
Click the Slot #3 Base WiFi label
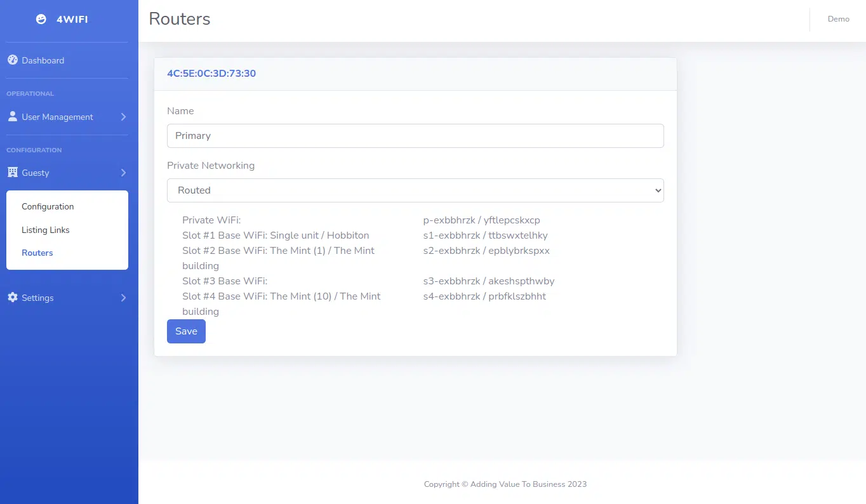click(225, 281)
